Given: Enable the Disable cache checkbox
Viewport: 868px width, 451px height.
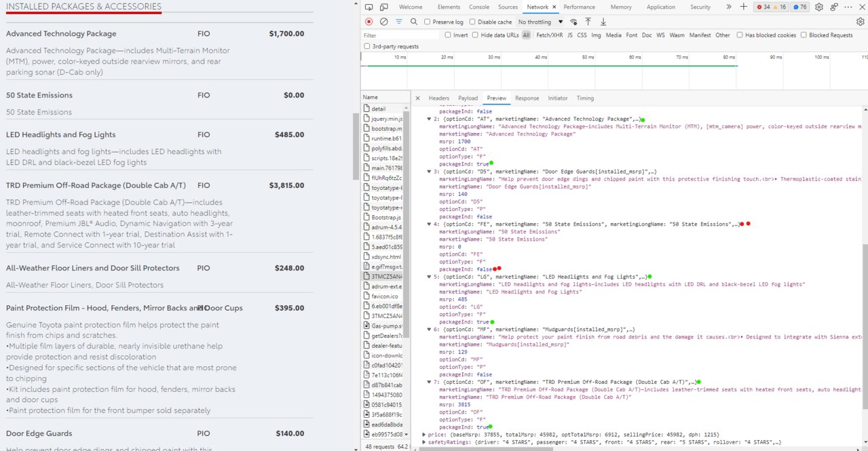Looking at the screenshot, I should [473, 22].
